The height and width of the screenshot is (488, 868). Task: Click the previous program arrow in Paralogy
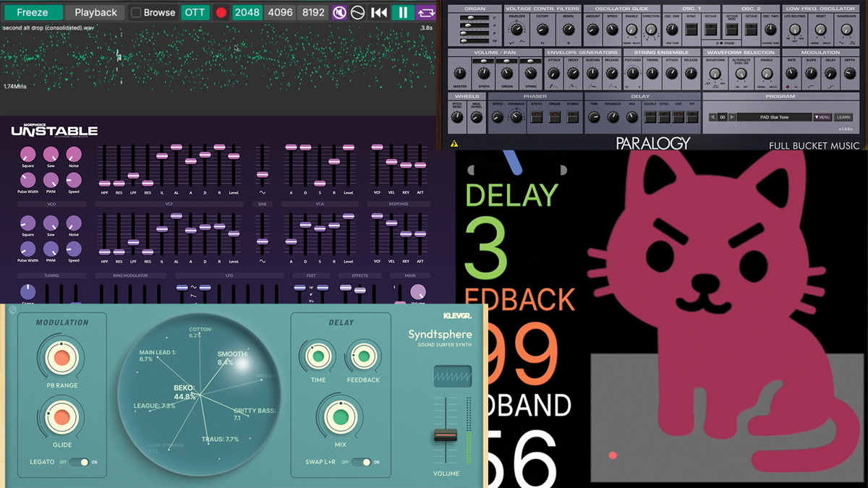click(712, 117)
